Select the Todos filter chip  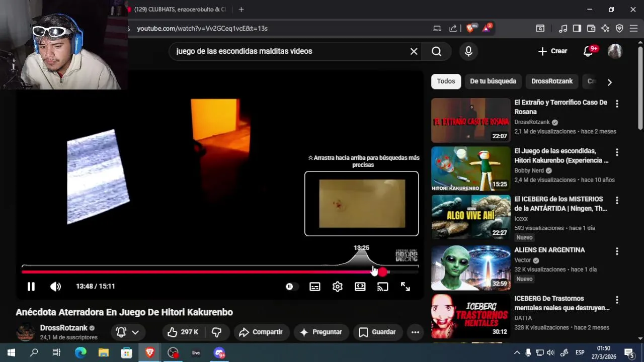point(446,81)
